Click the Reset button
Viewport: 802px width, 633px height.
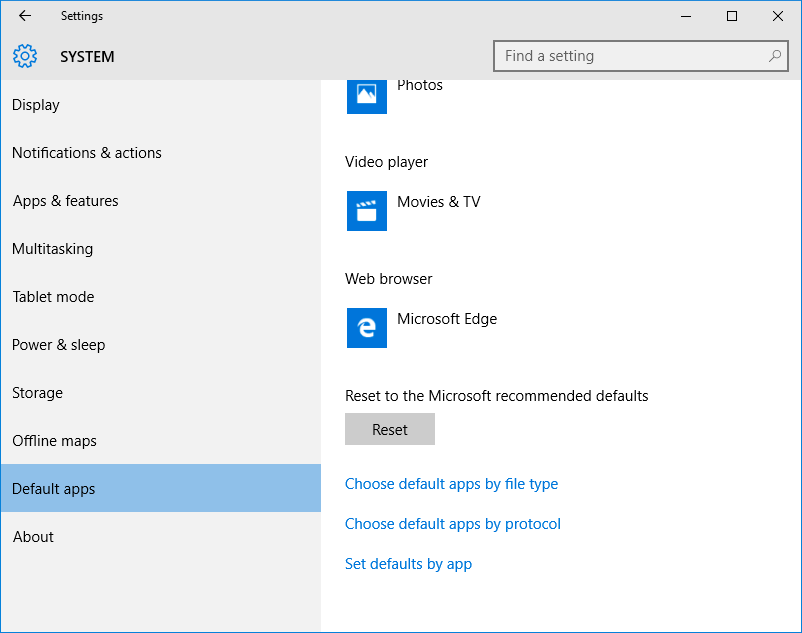pyautogui.click(x=390, y=429)
